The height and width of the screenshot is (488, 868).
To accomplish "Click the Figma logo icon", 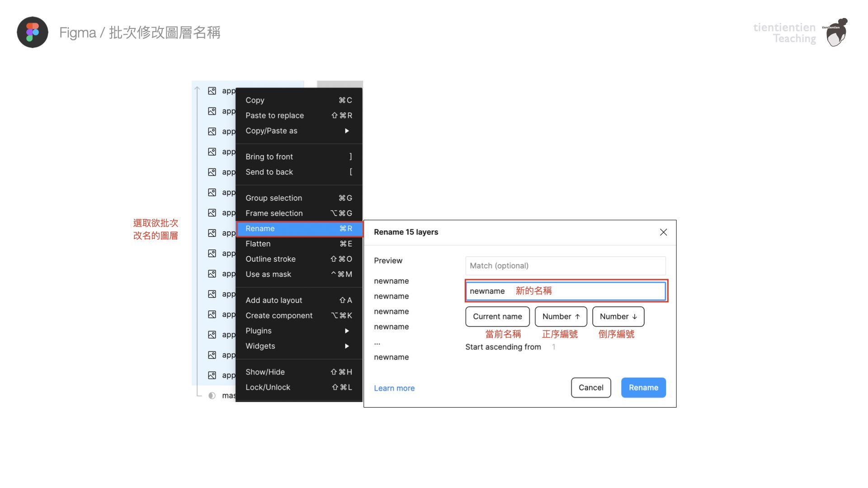I will (x=32, y=32).
